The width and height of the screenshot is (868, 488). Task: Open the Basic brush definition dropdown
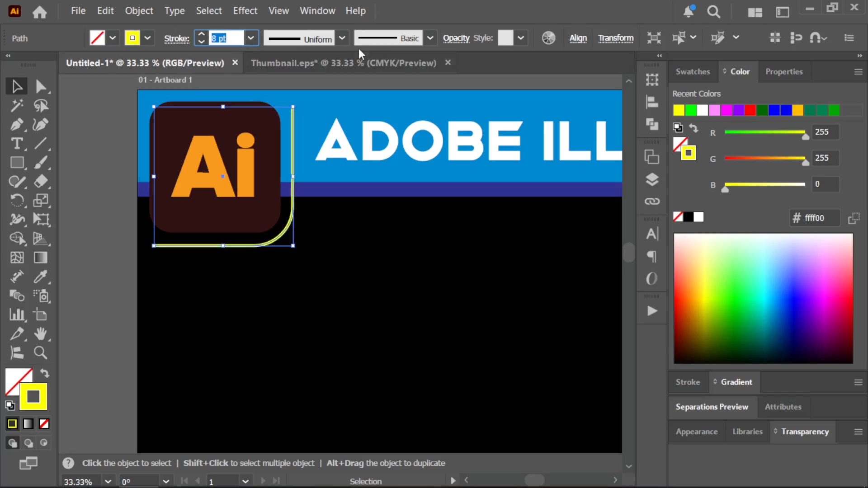click(430, 38)
